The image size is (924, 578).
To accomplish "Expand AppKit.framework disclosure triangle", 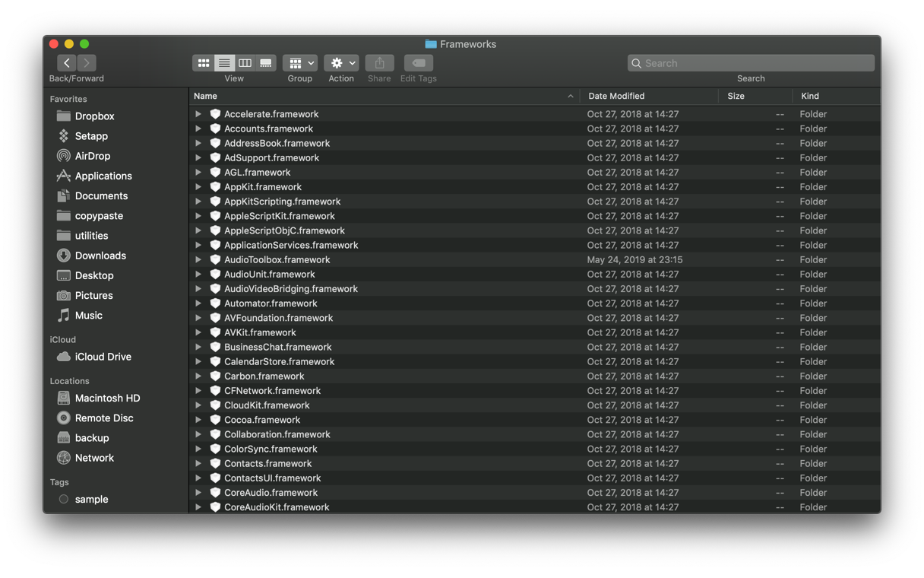I will coord(198,187).
